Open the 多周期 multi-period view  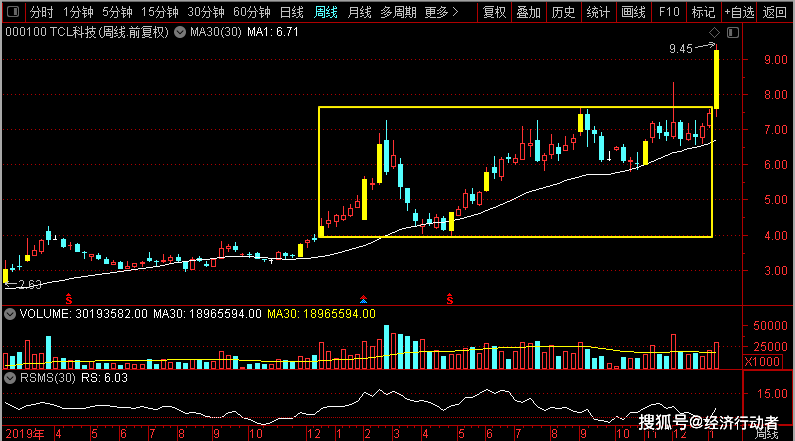click(398, 12)
